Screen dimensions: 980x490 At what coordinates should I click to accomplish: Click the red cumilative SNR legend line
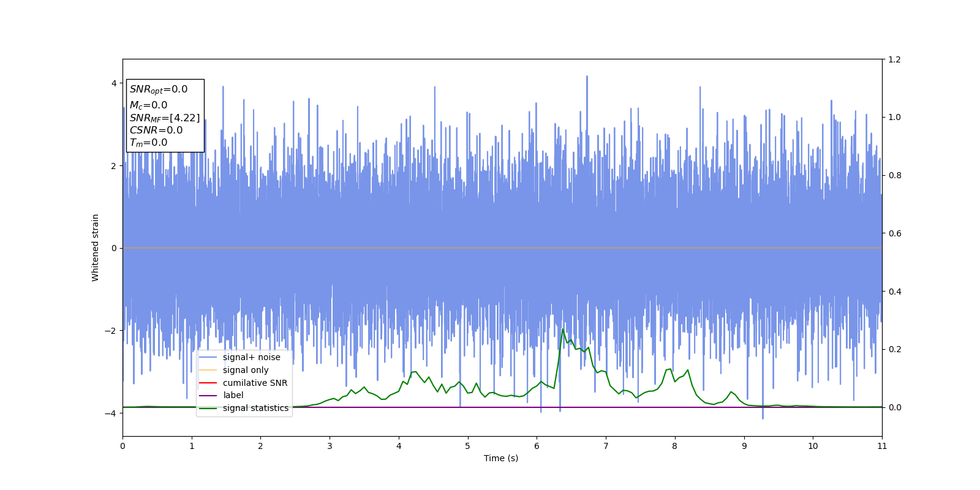click(x=208, y=383)
